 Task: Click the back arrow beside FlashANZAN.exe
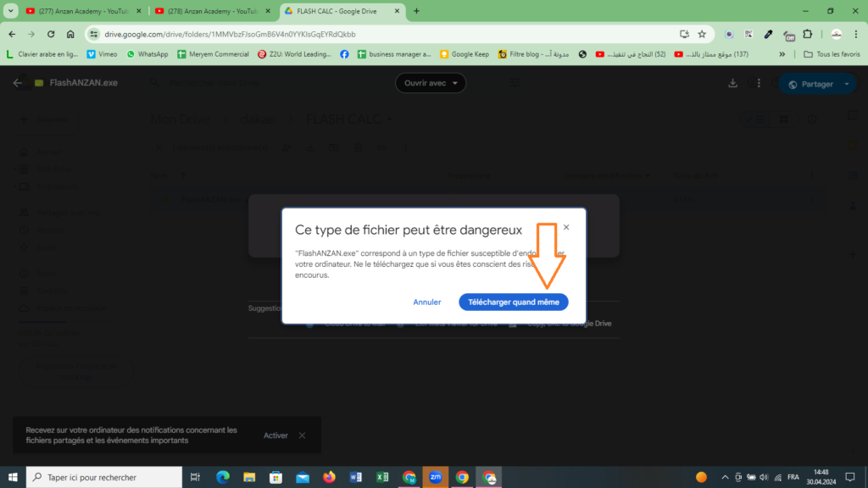(18, 83)
